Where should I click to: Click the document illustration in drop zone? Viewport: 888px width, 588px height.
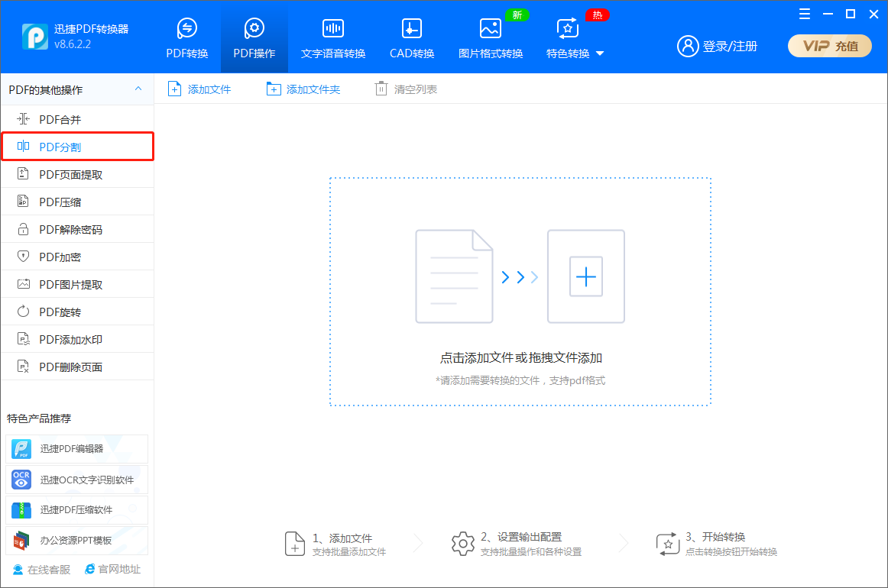coord(454,276)
